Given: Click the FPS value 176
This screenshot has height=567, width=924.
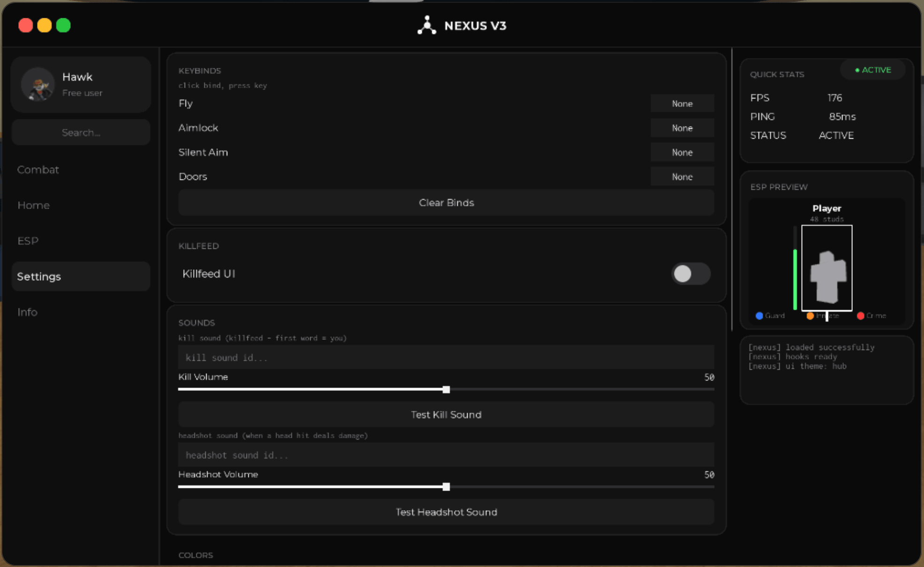Looking at the screenshot, I should [x=835, y=98].
